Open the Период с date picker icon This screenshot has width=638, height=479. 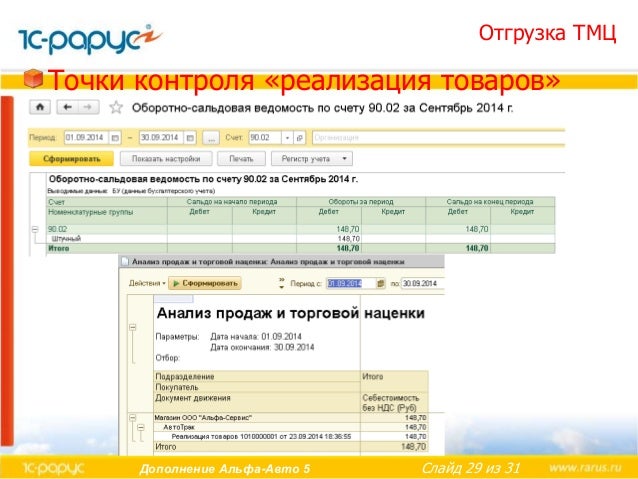click(x=380, y=283)
